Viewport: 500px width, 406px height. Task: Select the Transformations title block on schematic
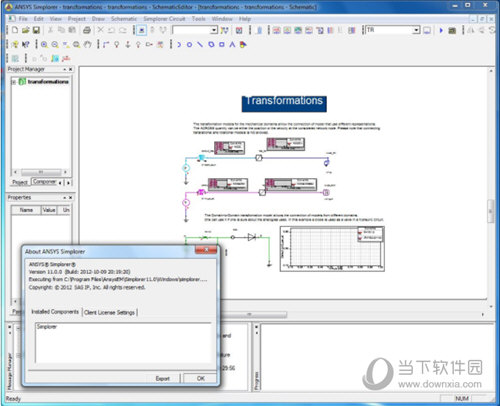[284, 103]
